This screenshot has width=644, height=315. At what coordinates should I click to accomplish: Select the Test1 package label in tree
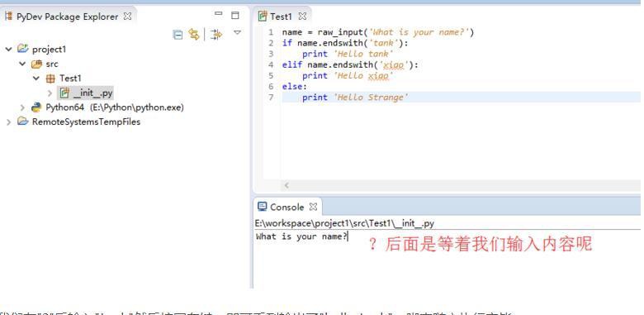(70, 79)
